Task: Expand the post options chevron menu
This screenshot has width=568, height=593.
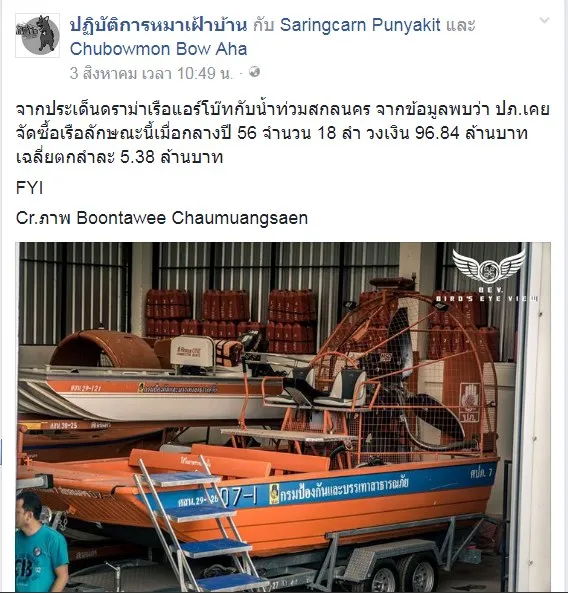Action: [544, 20]
